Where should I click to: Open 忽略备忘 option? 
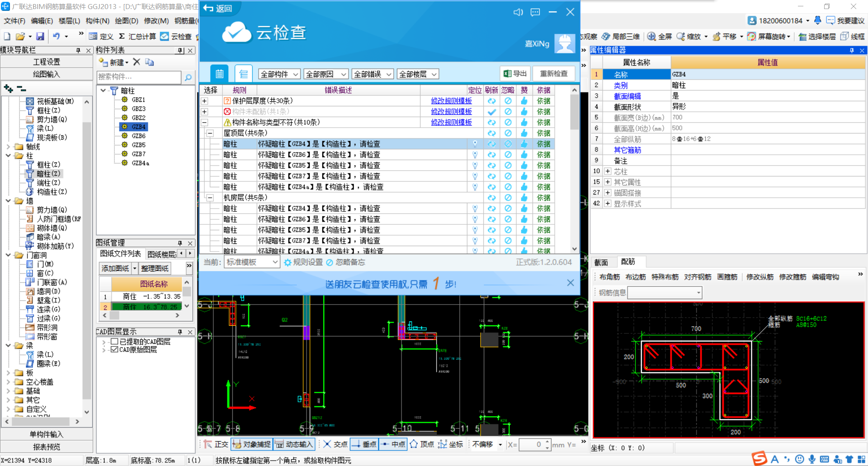[x=346, y=262]
